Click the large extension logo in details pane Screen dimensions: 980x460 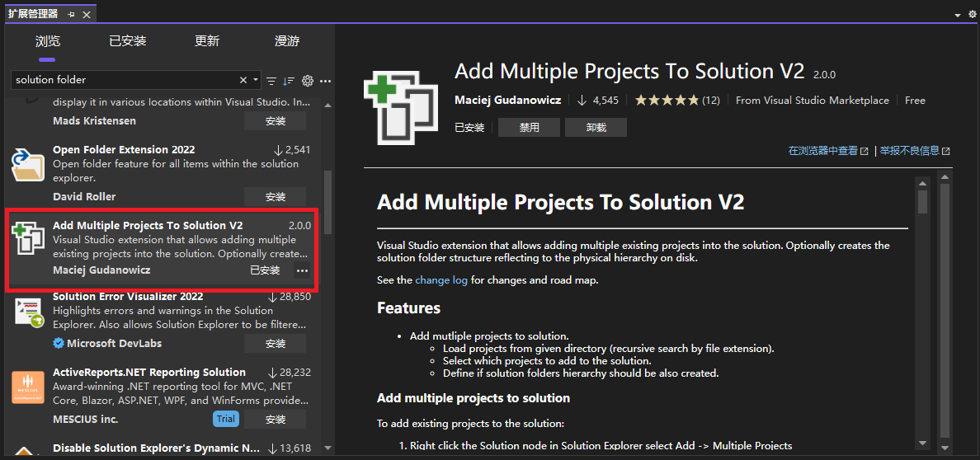[401, 108]
